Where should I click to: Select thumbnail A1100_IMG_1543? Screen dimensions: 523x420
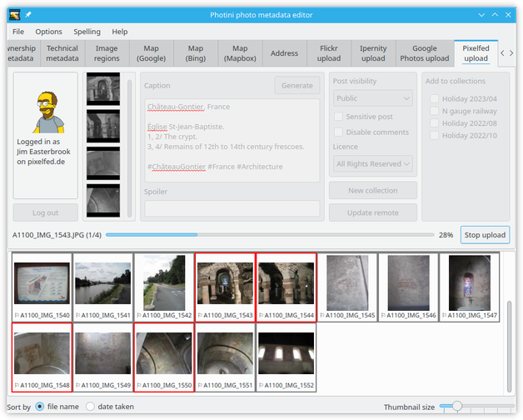point(225,287)
